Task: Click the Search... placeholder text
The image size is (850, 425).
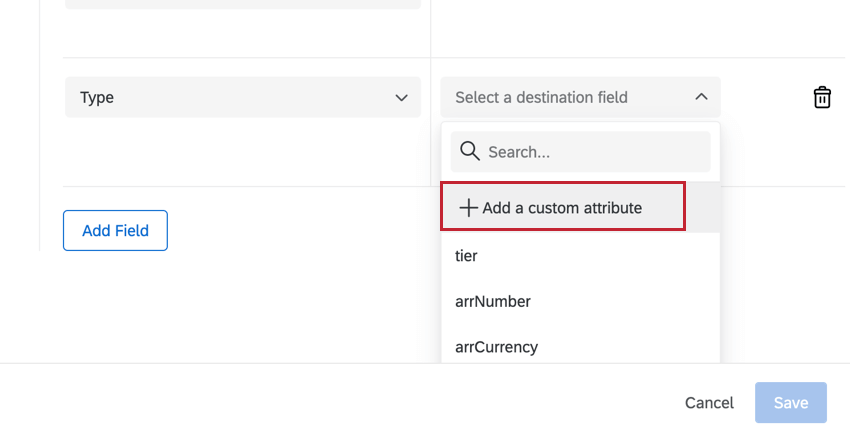Action: 519,152
